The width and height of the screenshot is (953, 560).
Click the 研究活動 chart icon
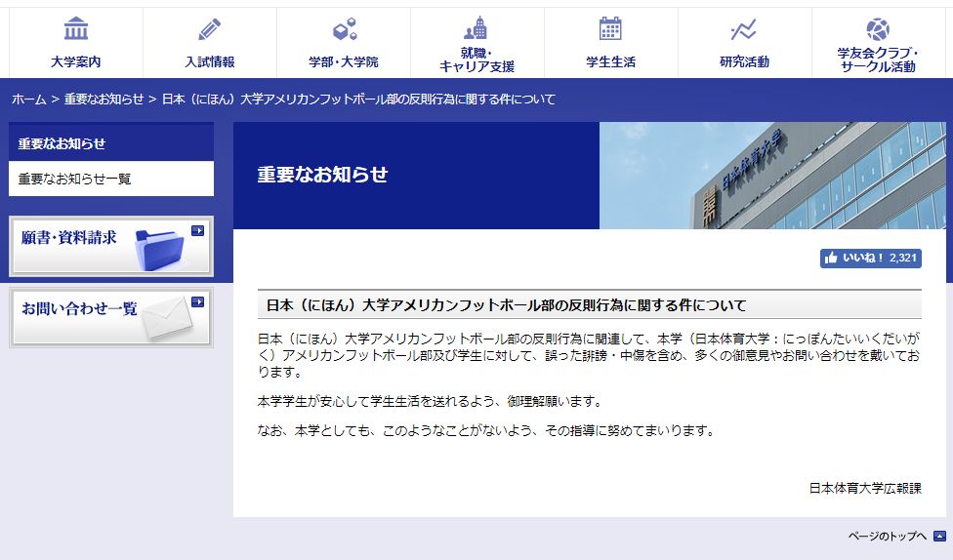click(743, 29)
